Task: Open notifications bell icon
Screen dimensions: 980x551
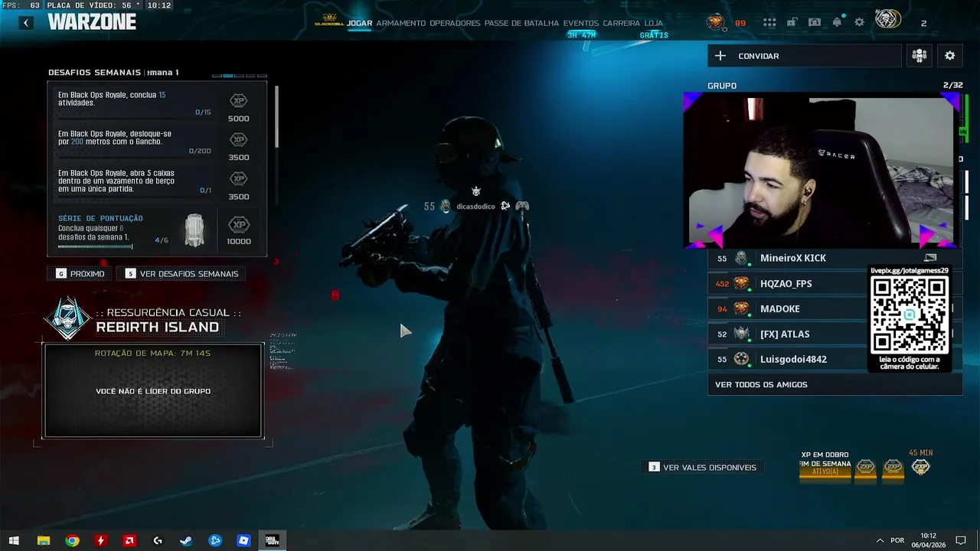Action: pos(837,22)
